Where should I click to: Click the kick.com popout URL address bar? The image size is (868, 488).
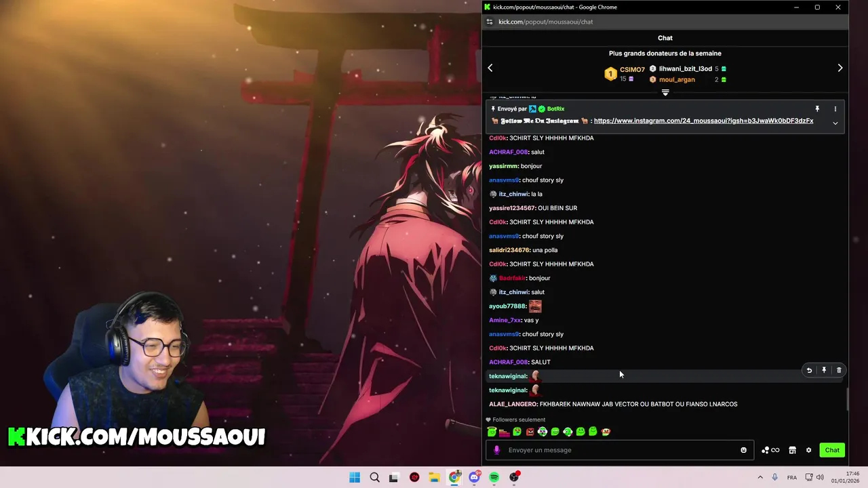546,22
